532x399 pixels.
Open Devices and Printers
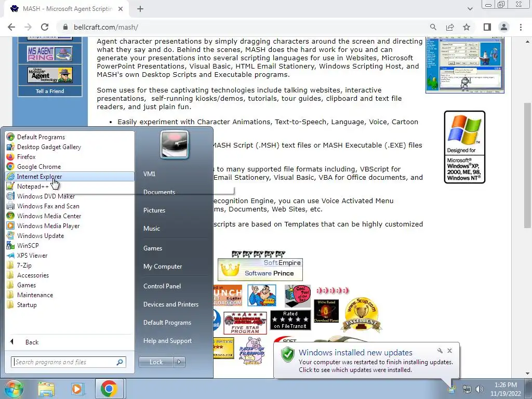170,304
